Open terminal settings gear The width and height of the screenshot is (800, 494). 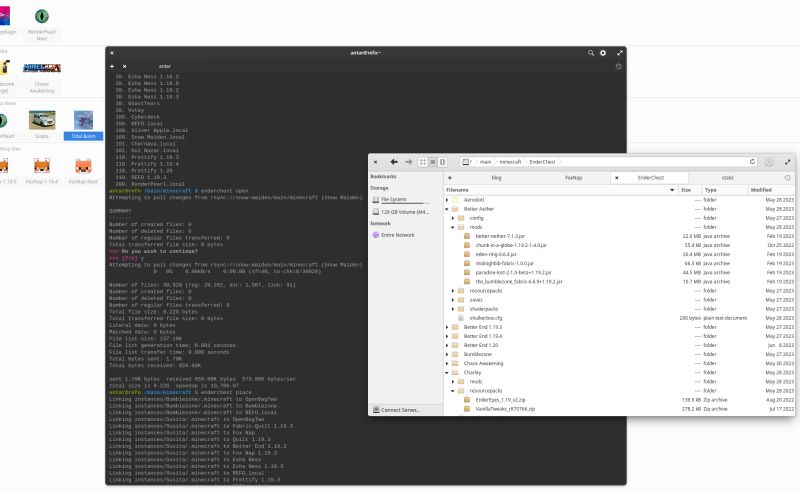(603, 53)
